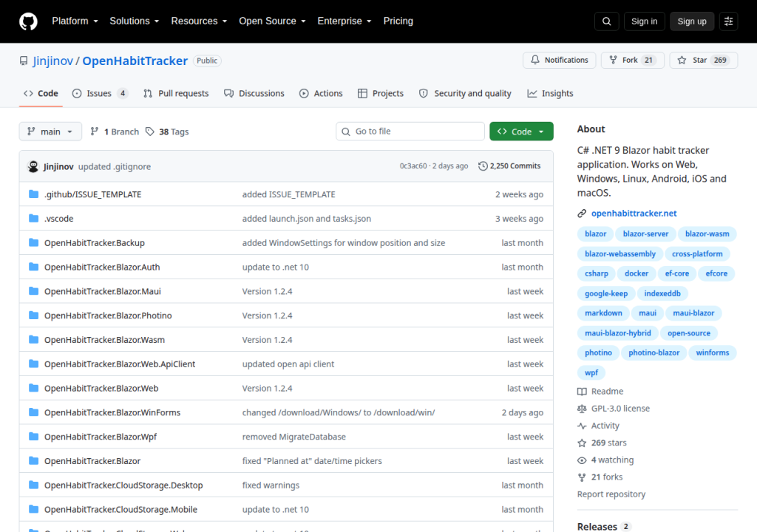
Task: Switch to the Actions tab
Action: click(x=321, y=94)
